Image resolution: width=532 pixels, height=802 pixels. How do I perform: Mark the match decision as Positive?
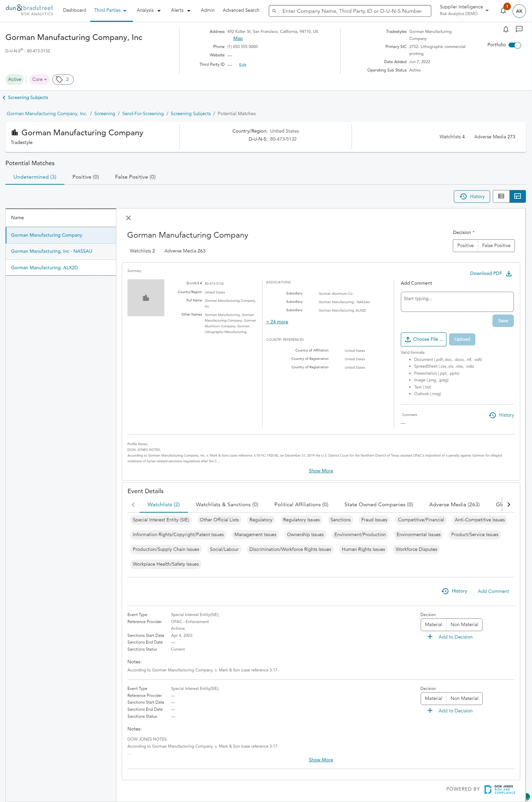[465, 245]
